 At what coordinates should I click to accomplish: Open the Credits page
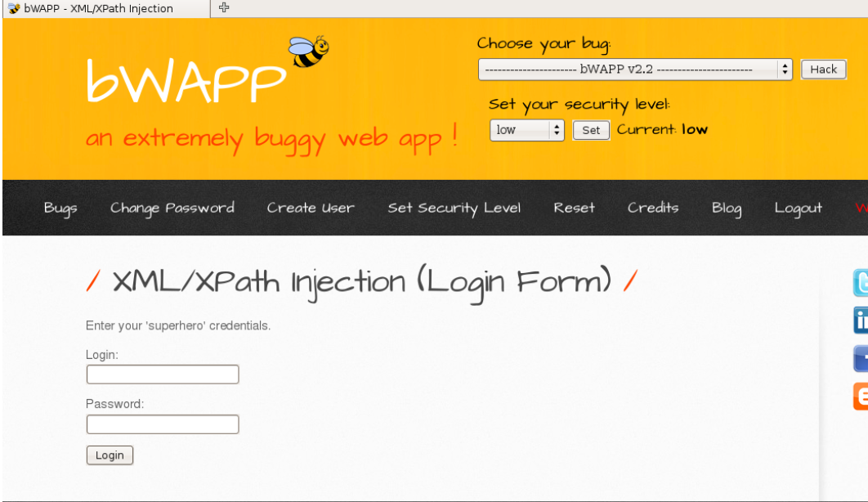click(x=653, y=208)
